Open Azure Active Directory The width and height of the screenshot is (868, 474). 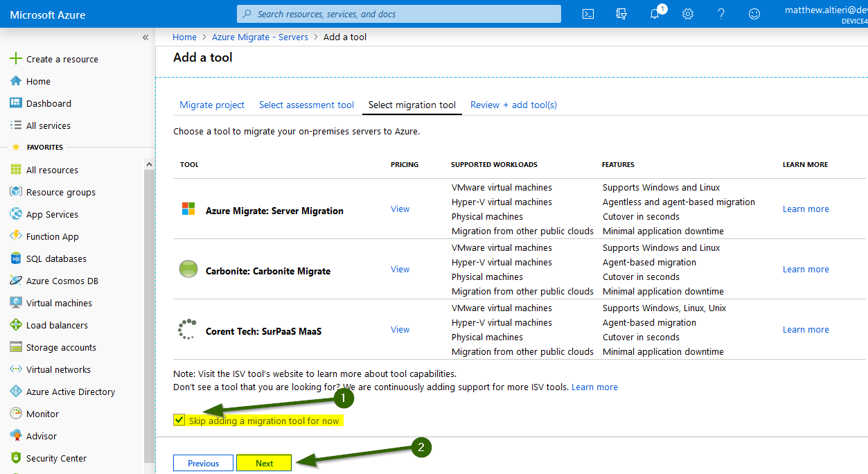71,392
